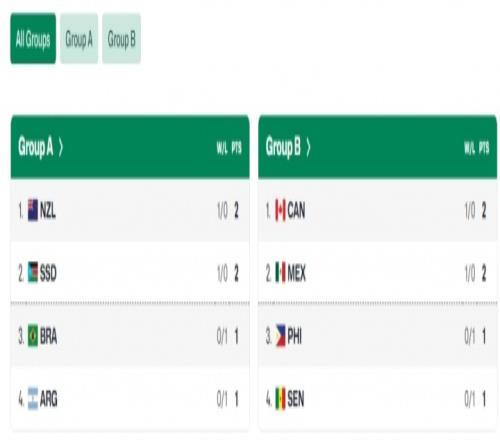Click the PTS column header in Group A

(236, 148)
